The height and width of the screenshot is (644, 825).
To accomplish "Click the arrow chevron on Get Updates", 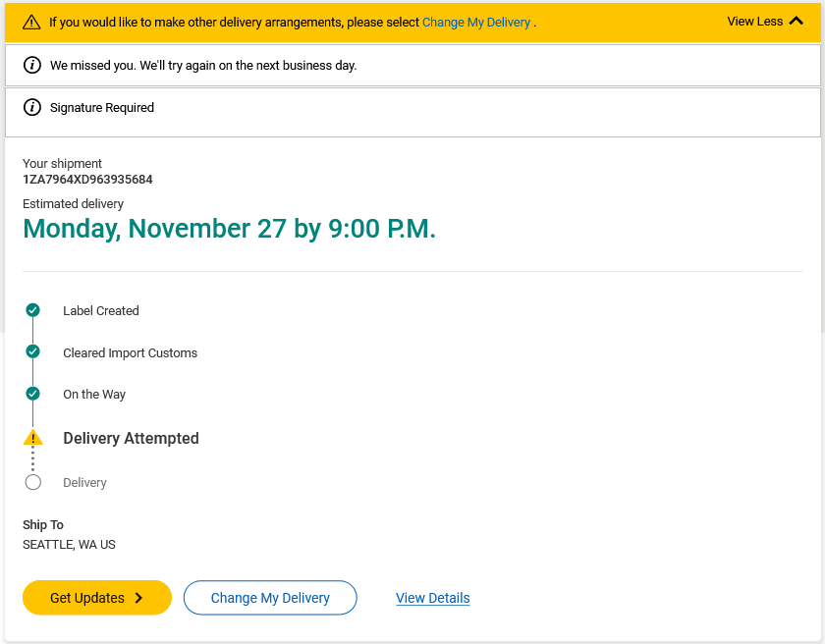I will pyautogui.click(x=138, y=598).
